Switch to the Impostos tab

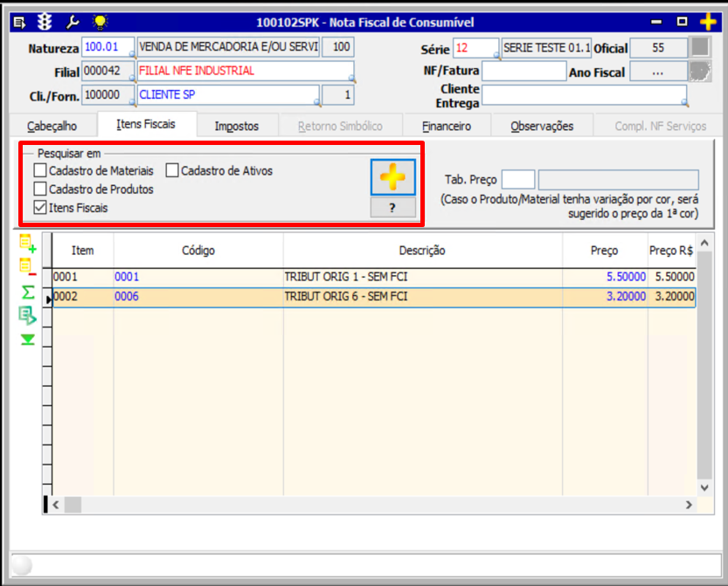[x=237, y=126]
